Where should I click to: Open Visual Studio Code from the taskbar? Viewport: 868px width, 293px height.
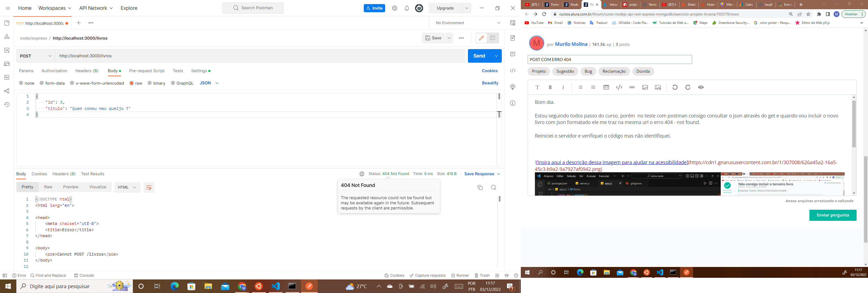coord(276,286)
